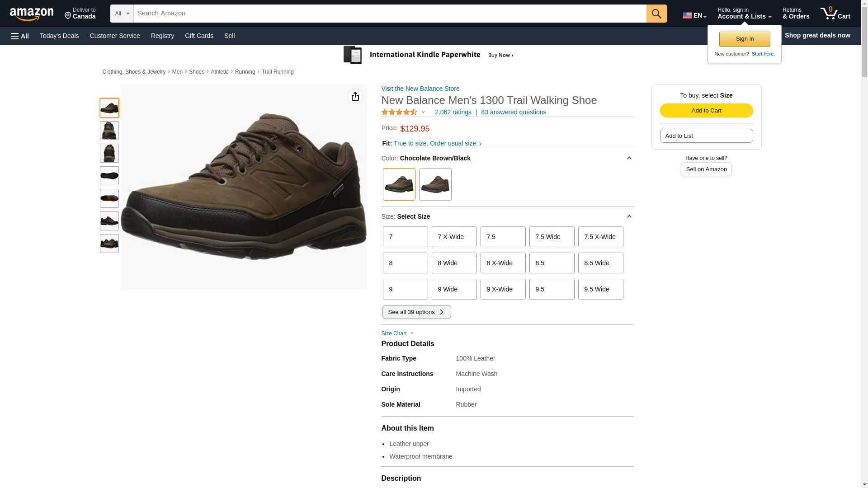
Task: Click the share icon on product image
Action: (x=355, y=96)
